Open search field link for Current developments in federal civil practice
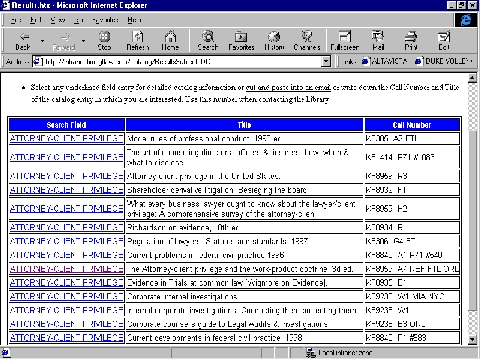Image resolution: width=480 pixels, height=360 pixels. [66, 338]
